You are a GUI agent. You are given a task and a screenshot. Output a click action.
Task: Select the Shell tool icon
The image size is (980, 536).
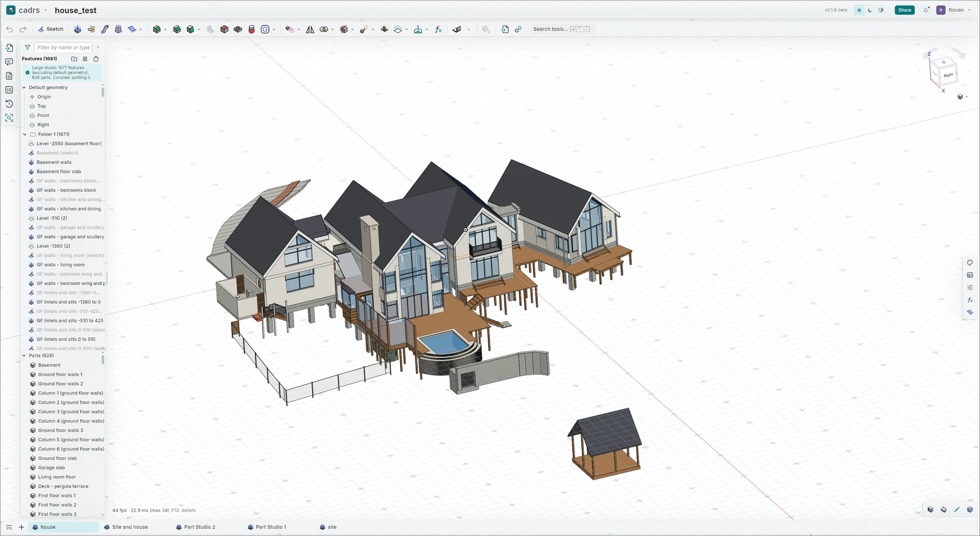pyautogui.click(x=265, y=30)
